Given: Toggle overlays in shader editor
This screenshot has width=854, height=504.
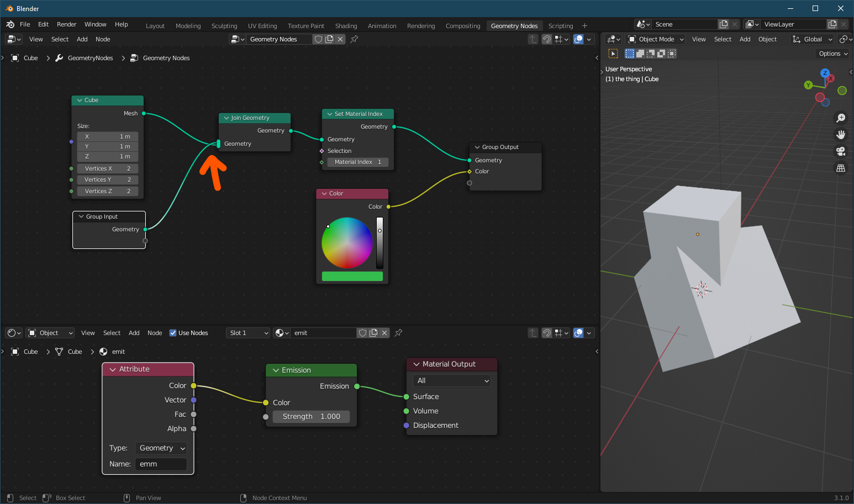Looking at the screenshot, I should [578, 333].
